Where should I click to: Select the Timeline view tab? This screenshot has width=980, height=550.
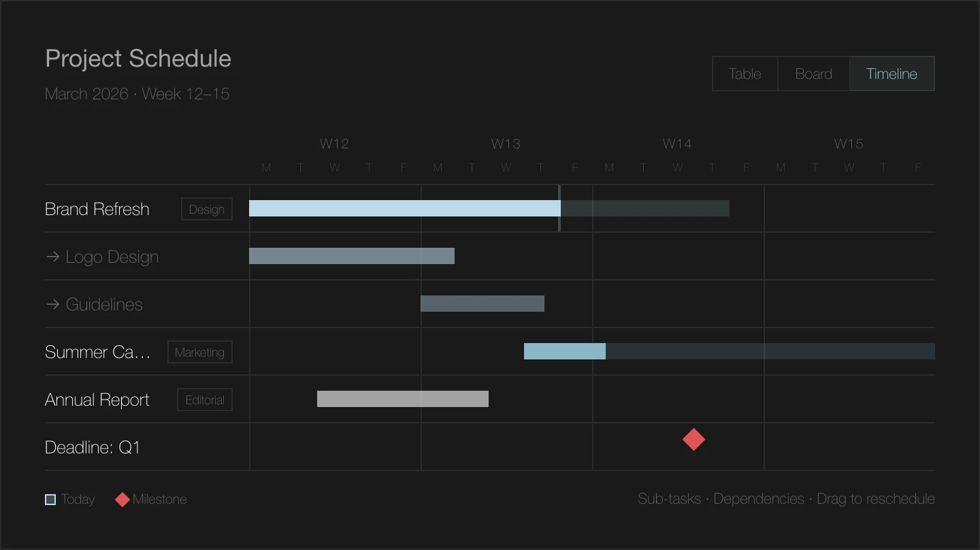(x=892, y=74)
